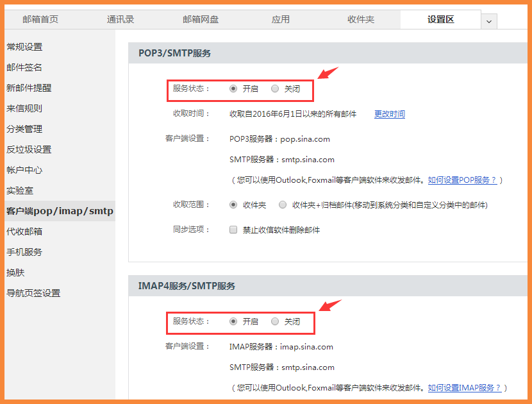532x404 pixels.
Task: Open the 如何设置IMAP服务？ help link
Action: 465,388
